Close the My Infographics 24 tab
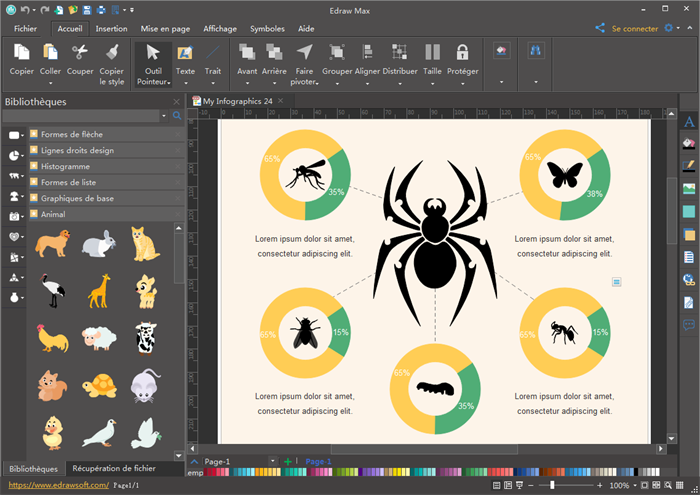Image resolution: width=700 pixels, height=495 pixels. [x=280, y=101]
